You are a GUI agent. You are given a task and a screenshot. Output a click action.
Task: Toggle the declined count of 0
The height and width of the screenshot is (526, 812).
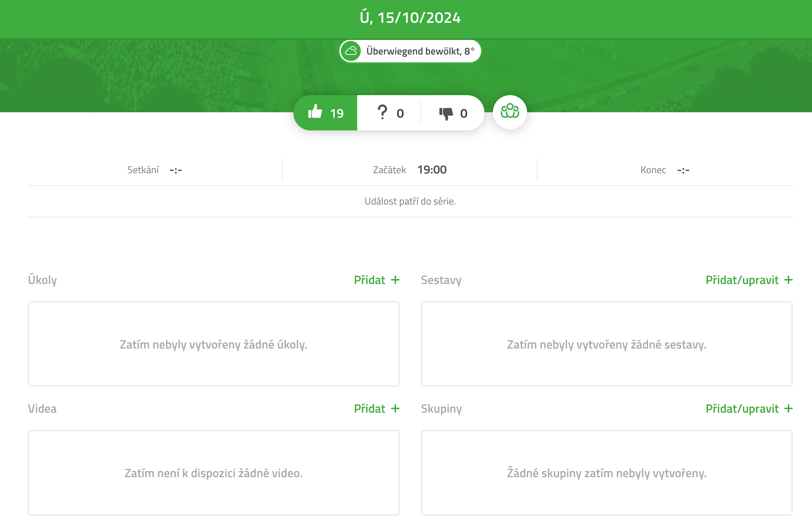tap(464, 113)
